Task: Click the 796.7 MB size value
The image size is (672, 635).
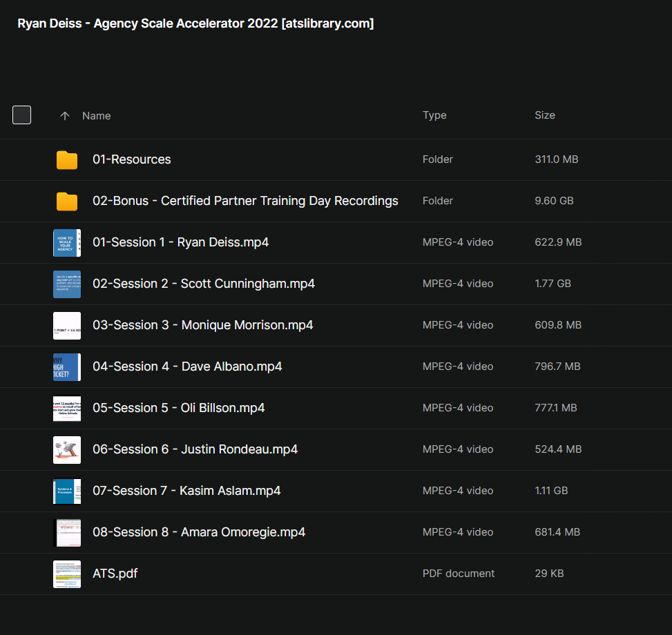Action: click(x=557, y=367)
